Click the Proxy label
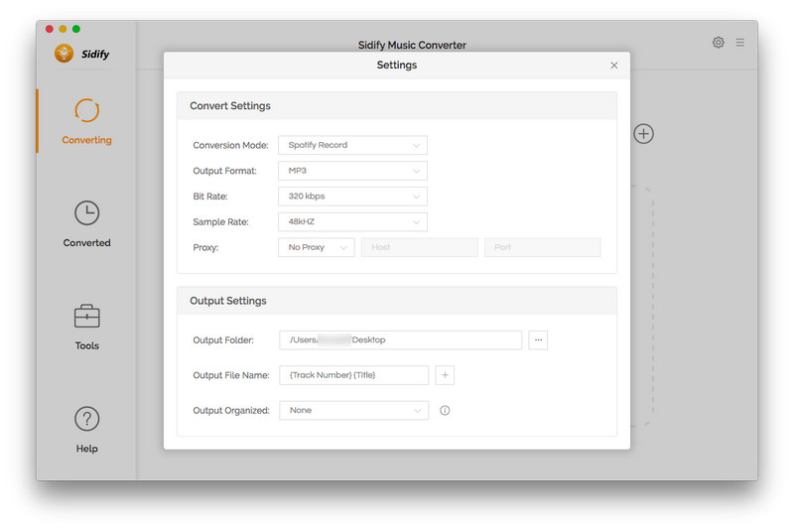Screen dimensions: 794x532 point(205,247)
